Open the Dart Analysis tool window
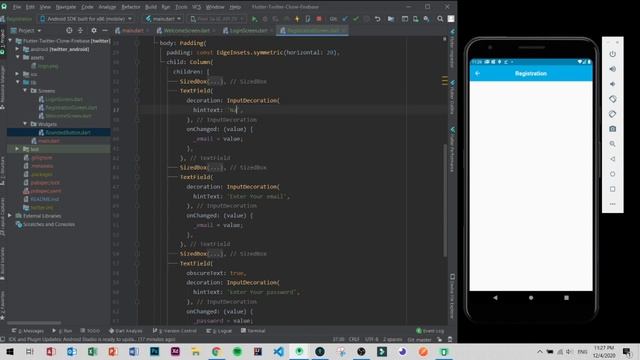This screenshot has height=360, width=640. pyautogui.click(x=126, y=331)
